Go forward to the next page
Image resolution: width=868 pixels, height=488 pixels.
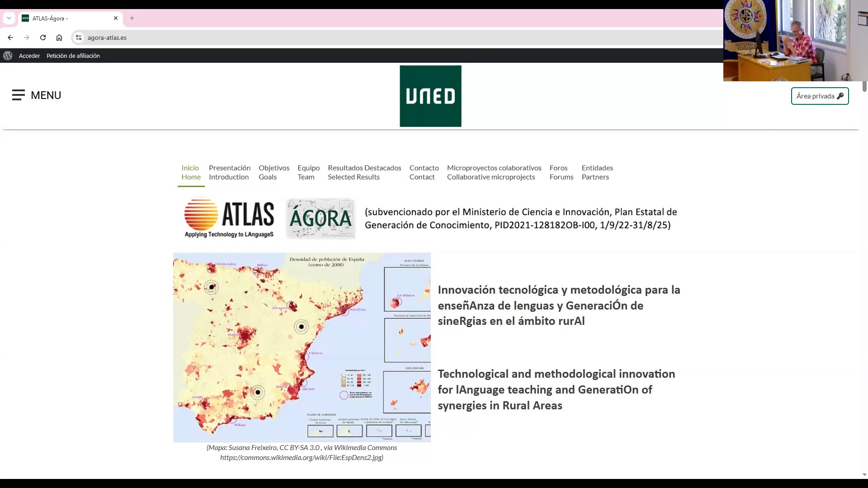point(27,38)
